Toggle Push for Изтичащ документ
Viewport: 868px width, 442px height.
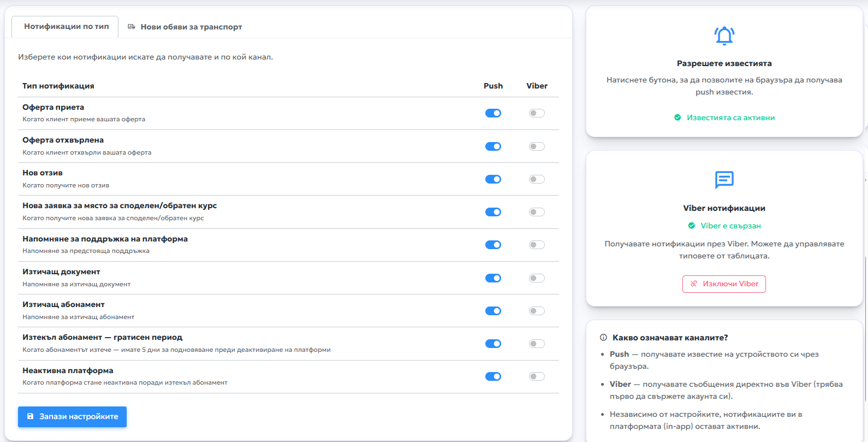[493, 278]
